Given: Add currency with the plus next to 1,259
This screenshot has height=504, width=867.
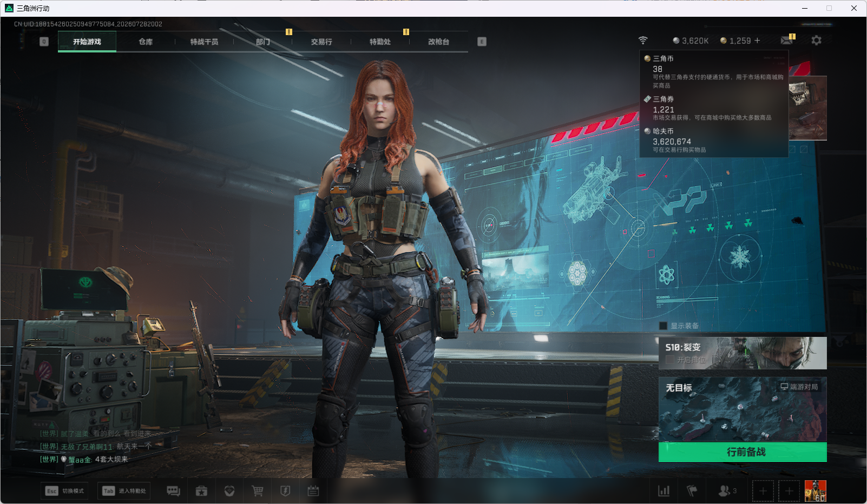Looking at the screenshot, I should pyautogui.click(x=757, y=41).
